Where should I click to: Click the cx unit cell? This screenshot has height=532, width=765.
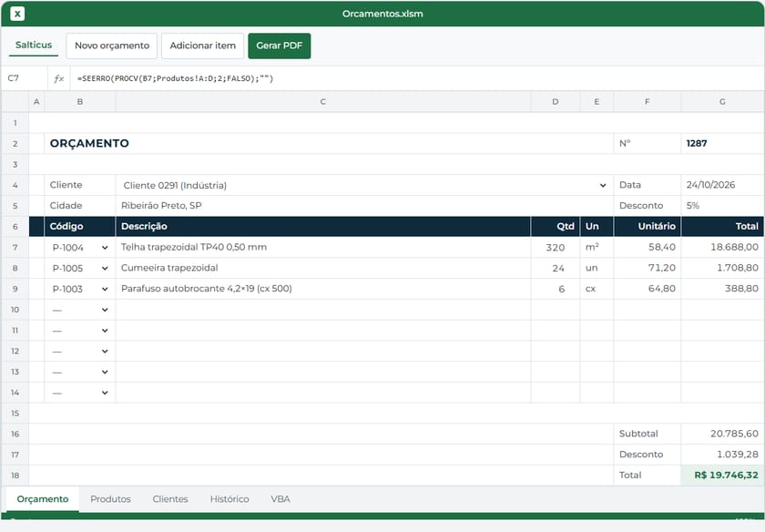click(597, 289)
